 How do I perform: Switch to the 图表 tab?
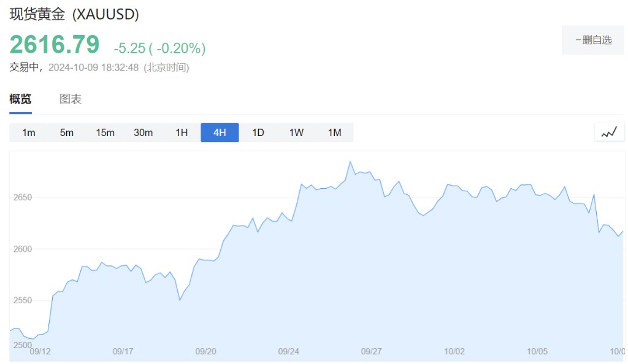[71, 99]
